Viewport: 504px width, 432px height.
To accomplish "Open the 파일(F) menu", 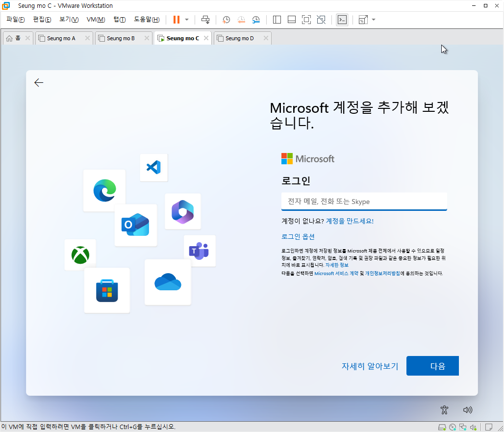I will [15, 19].
